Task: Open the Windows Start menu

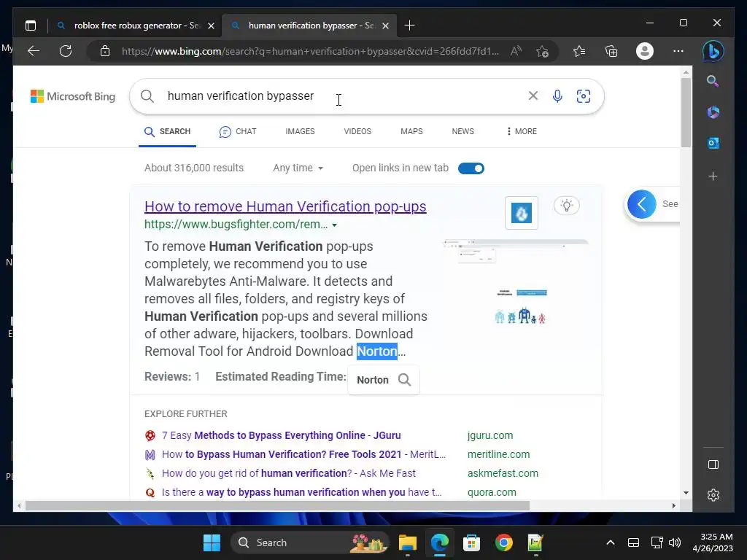Action: click(212, 542)
